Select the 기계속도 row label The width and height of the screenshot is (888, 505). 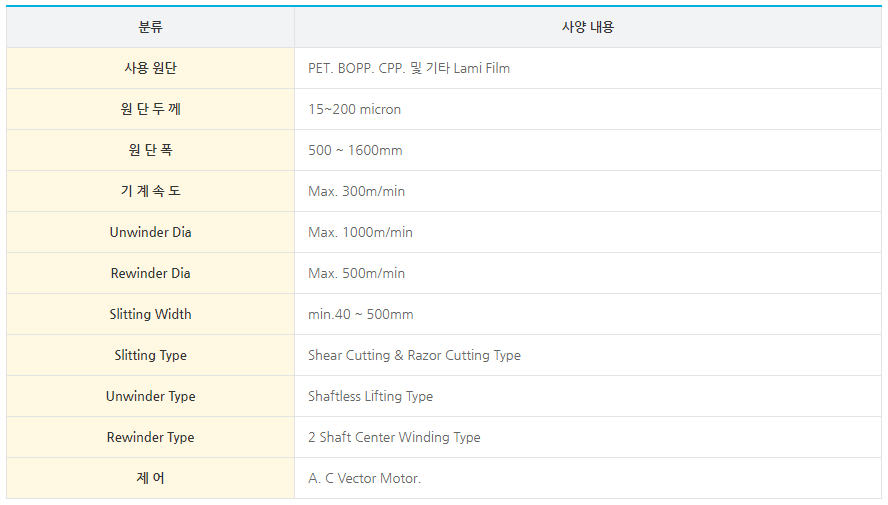pyautogui.click(x=150, y=191)
